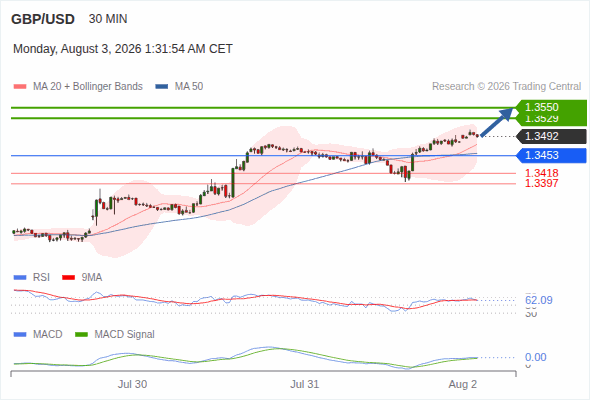Click the RSI value 62.09
Viewport: 590px width, 400px height.
click(x=538, y=300)
